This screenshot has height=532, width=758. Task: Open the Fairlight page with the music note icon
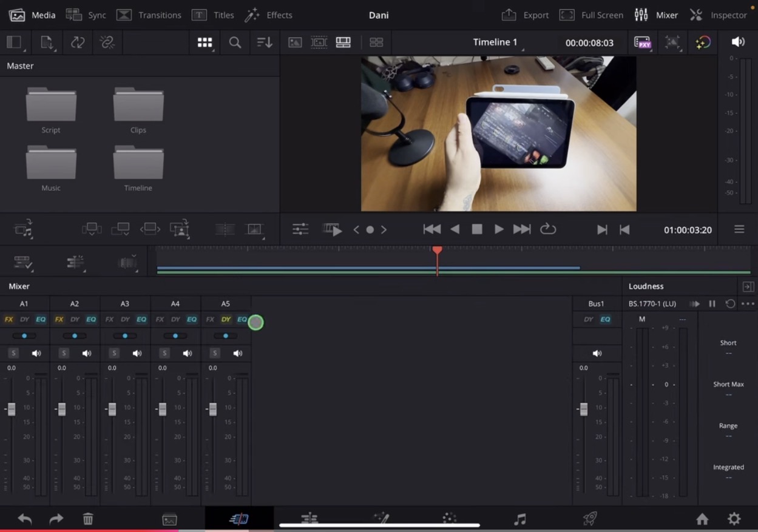pyautogui.click(x=518, y=519)
